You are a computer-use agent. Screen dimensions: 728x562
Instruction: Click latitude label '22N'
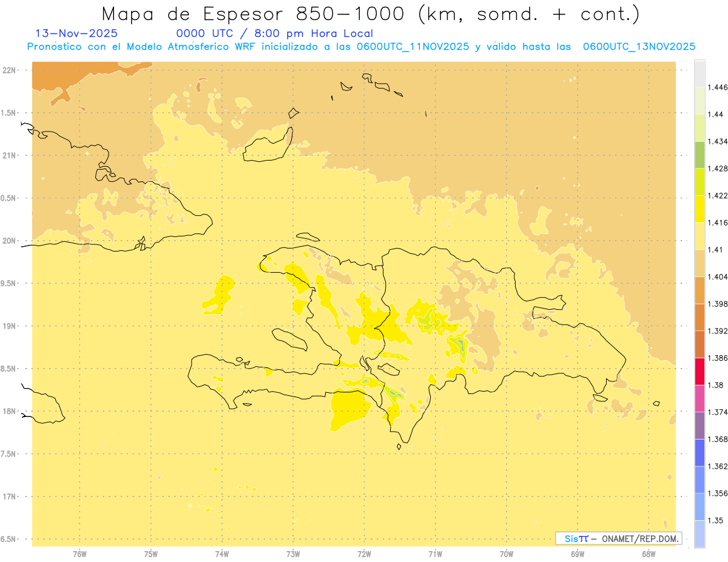(x=8, y=70)
